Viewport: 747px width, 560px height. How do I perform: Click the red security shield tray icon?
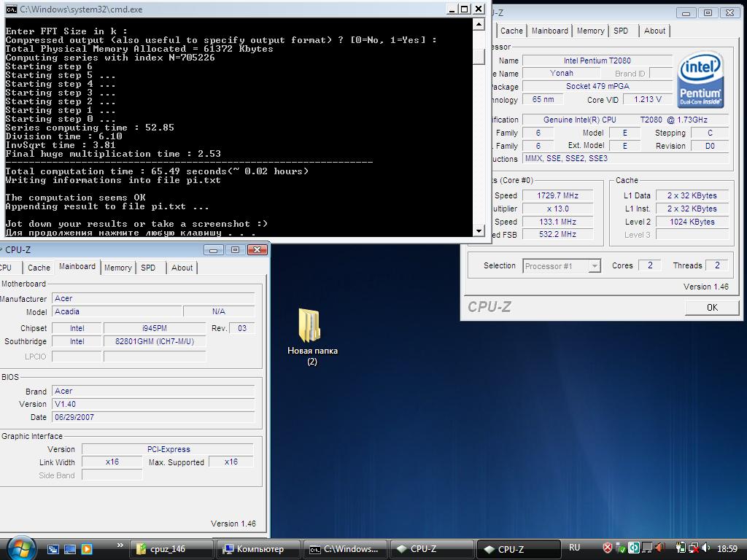pyautogui.click(x=608, y=548)
